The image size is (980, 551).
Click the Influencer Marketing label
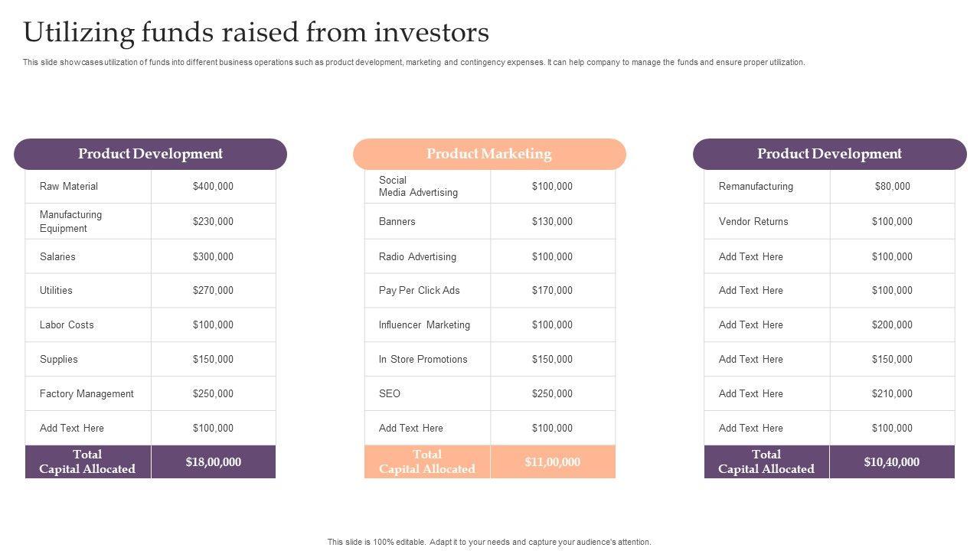(424, 324)
